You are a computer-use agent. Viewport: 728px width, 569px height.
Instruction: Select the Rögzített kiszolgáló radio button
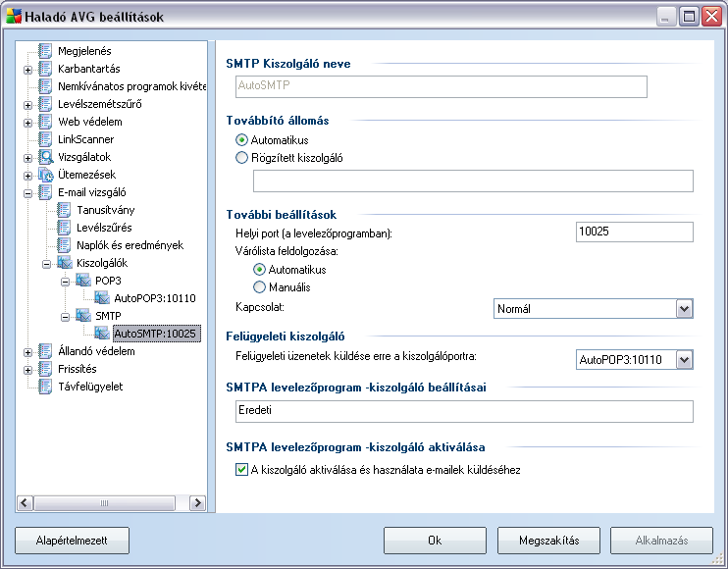[x=241, y=158]
